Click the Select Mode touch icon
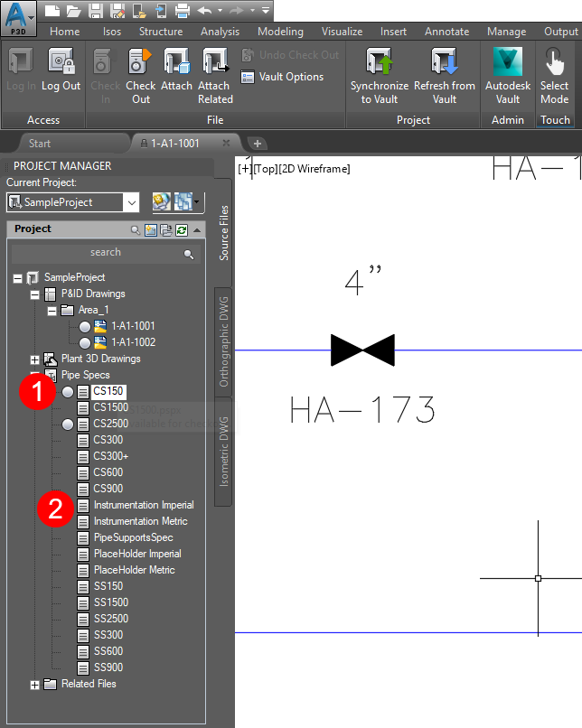 554,62
